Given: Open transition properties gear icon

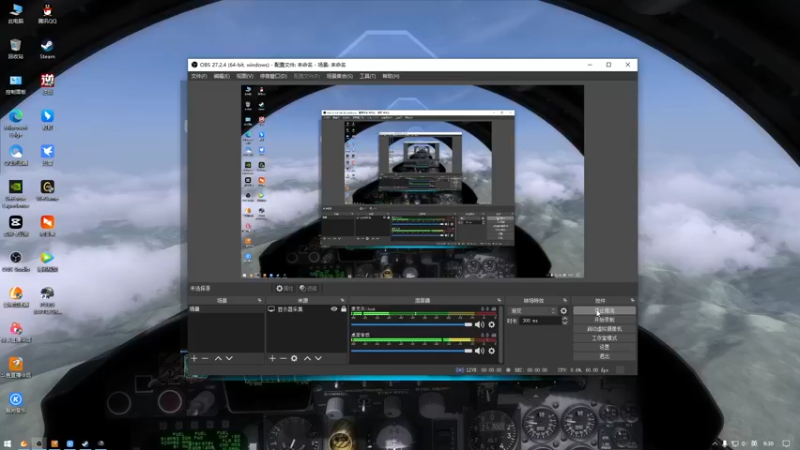Looking at the screenshot, I should pos(564,311).
